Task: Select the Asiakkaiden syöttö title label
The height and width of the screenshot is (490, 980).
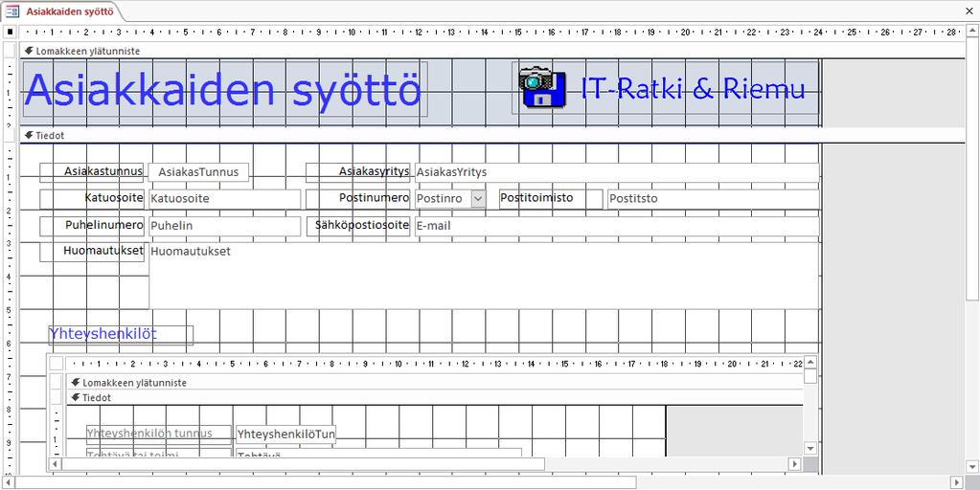Action: [226, 89]
